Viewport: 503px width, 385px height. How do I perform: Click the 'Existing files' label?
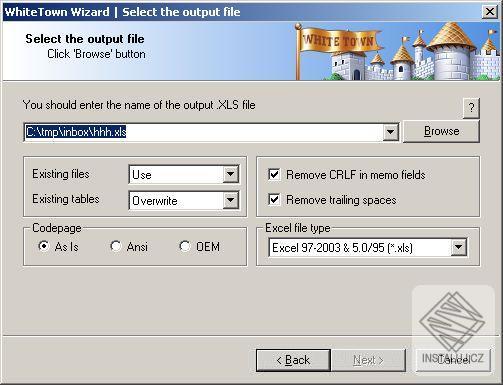click(x=61, y=174)
